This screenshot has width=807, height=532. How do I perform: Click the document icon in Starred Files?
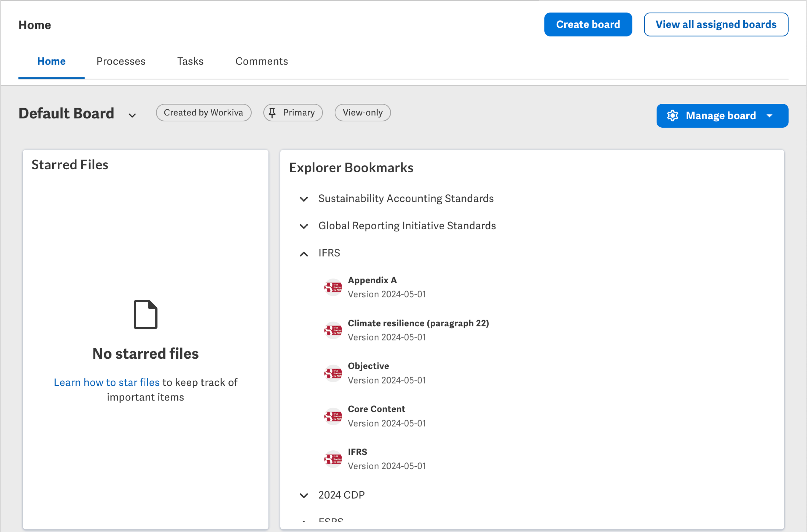click(145, 314)
